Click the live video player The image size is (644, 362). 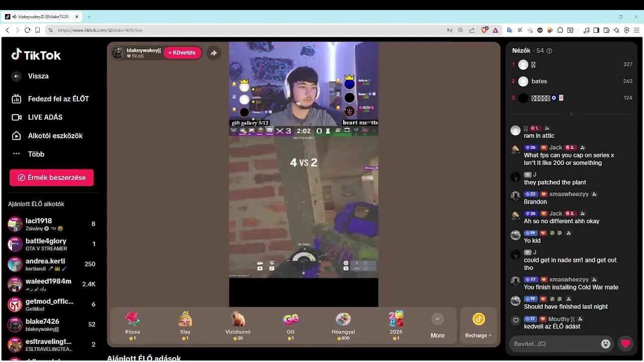(303, 174)
